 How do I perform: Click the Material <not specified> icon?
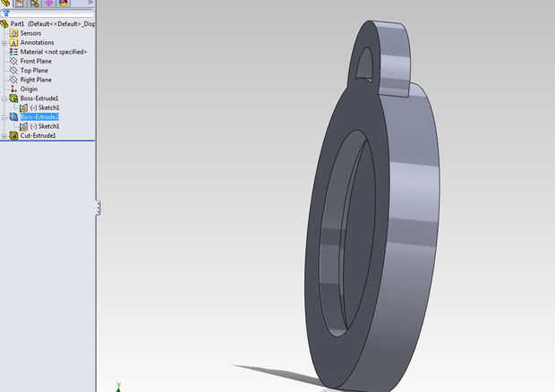point(13,52)
